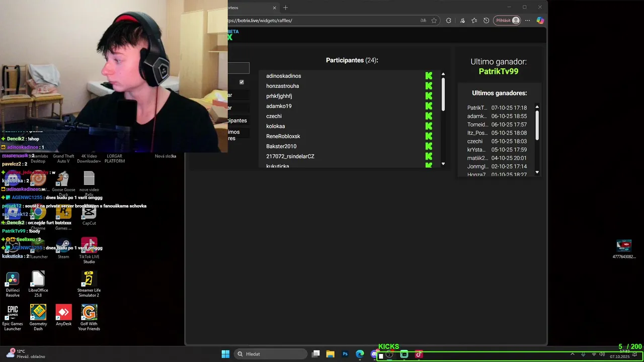Open the Copilot icon in Edge toolbar
The height and width of the screenshot is (362, 644).
pyautogui.click(x=540, y=21)
